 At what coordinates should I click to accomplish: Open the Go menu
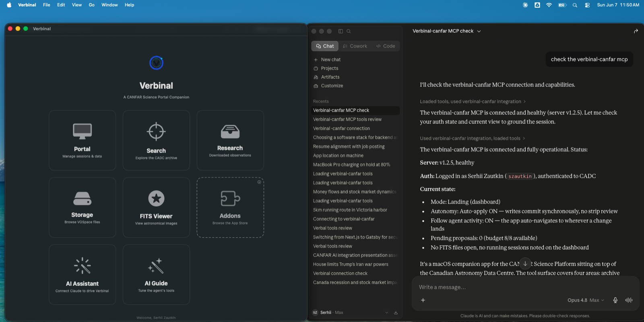(92, 5)
